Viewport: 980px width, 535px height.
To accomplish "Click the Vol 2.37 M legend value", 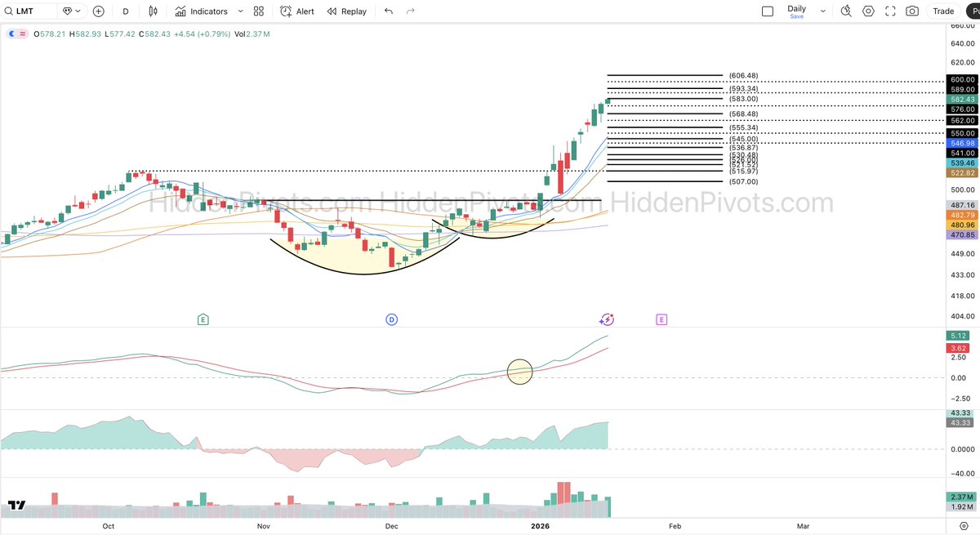I will (252, 34).
